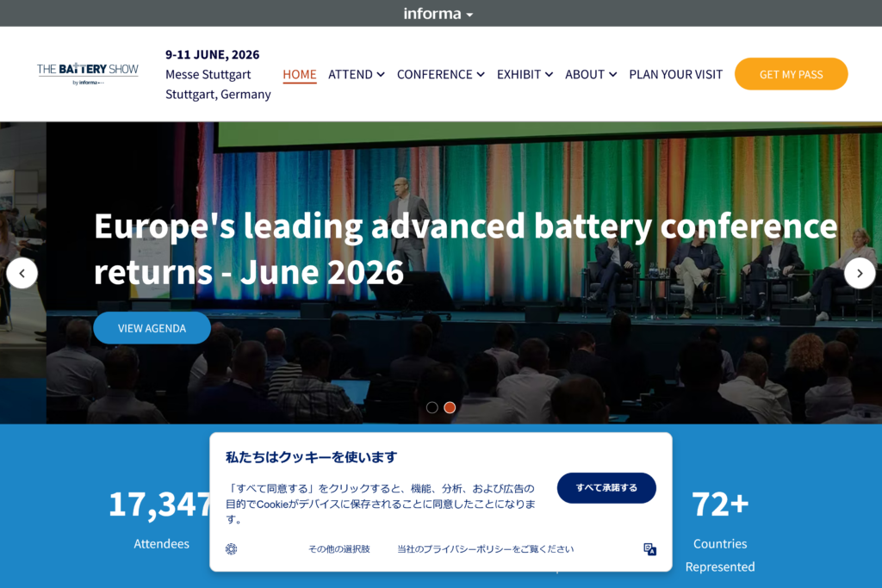The image size is (882, 588).
Task: Open the EXHIBIT dropdown menu
Action: tap(525, 74)
